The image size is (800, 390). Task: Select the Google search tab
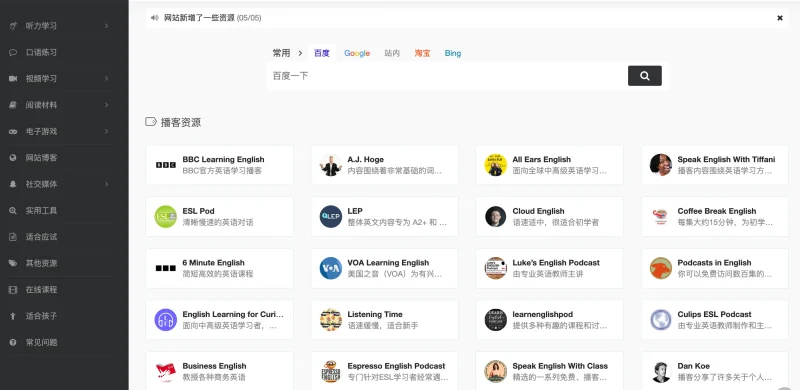357,53
